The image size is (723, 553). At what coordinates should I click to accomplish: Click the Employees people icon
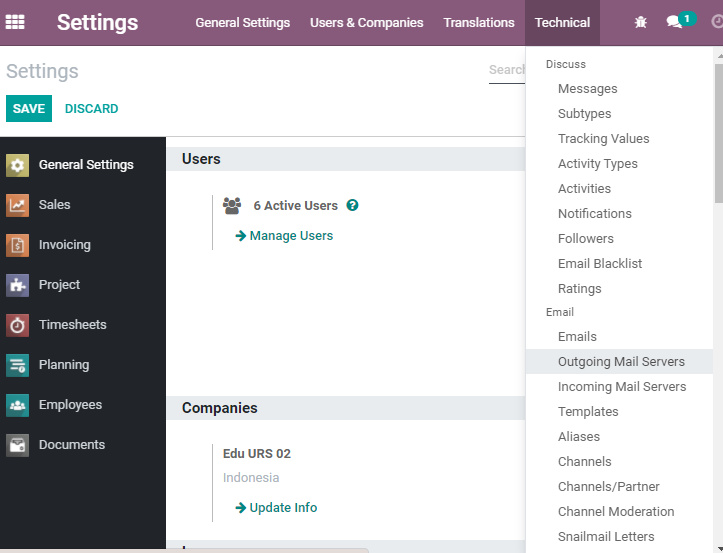[x=18, y=405]
